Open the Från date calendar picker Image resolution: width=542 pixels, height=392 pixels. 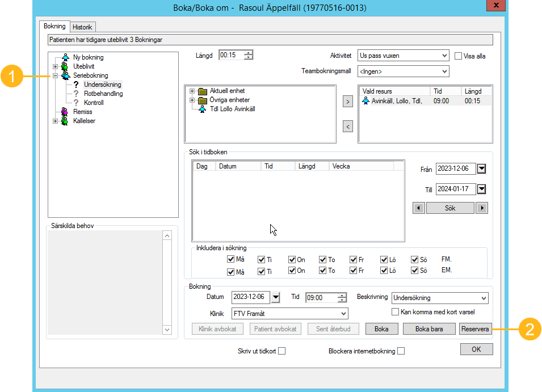[x=482, y=169]
